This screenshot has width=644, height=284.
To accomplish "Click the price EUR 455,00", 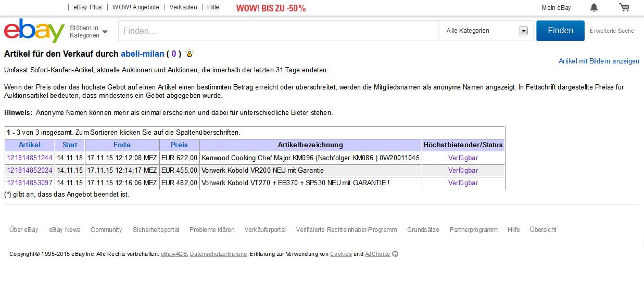I will (179, 170).
